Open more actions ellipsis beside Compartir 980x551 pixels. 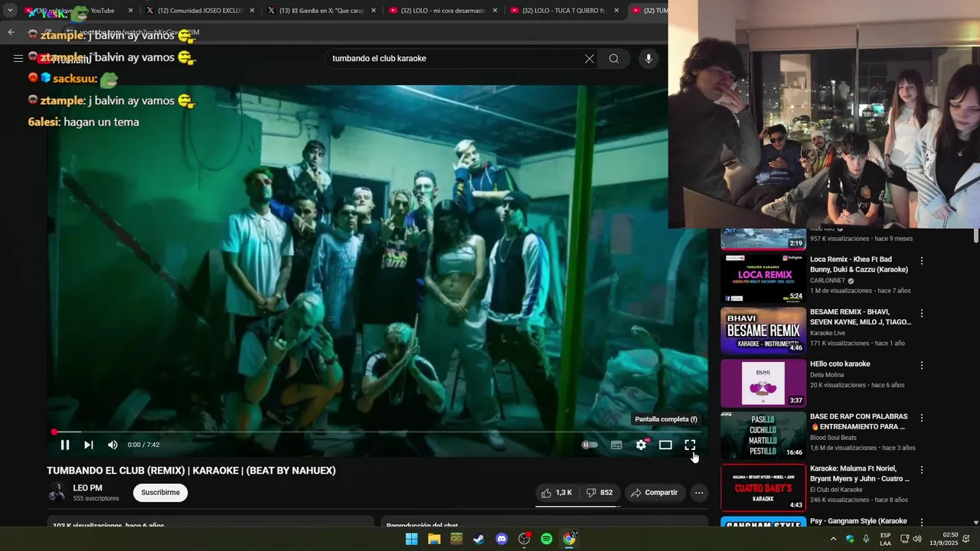point(699,493)
